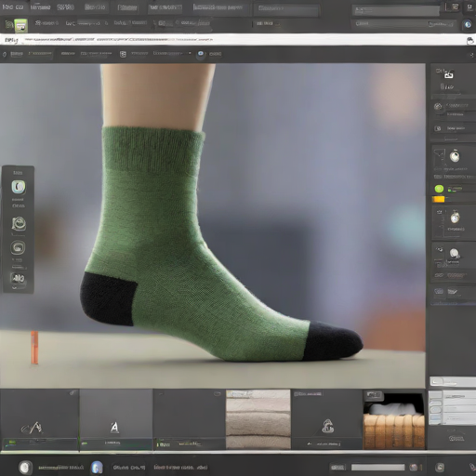Click the orange swatch in the right panel

pos(438,199)
